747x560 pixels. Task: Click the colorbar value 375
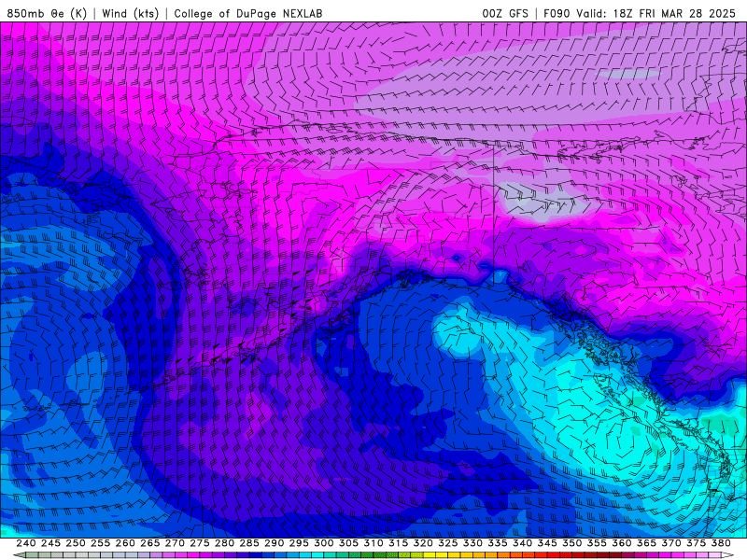(x=697, y=543)
